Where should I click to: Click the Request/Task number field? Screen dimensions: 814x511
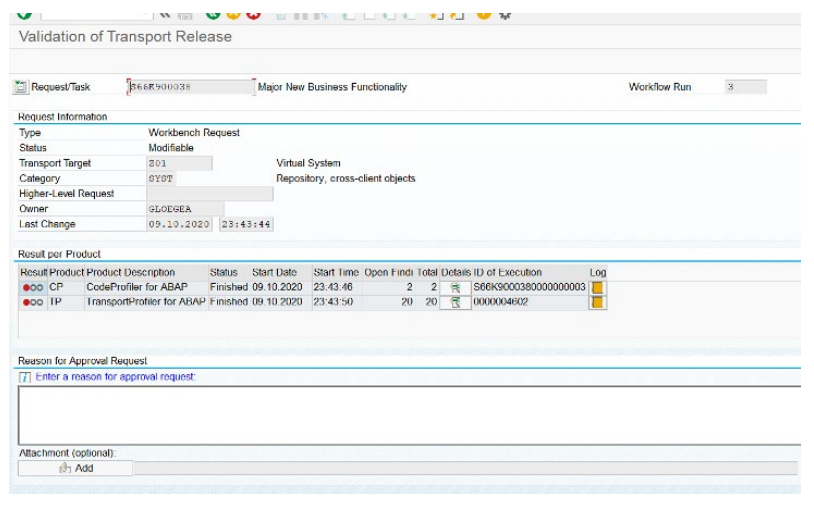[x=190, y=87]
